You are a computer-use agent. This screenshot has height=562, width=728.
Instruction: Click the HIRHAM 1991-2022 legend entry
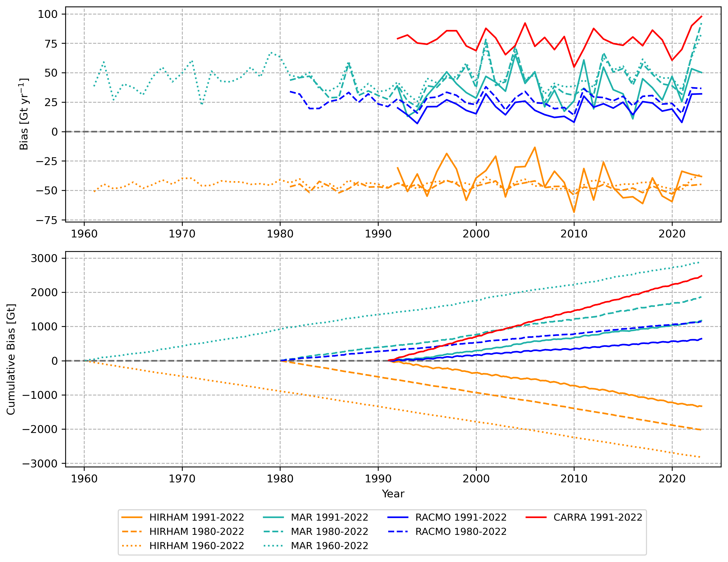[196, 517]
